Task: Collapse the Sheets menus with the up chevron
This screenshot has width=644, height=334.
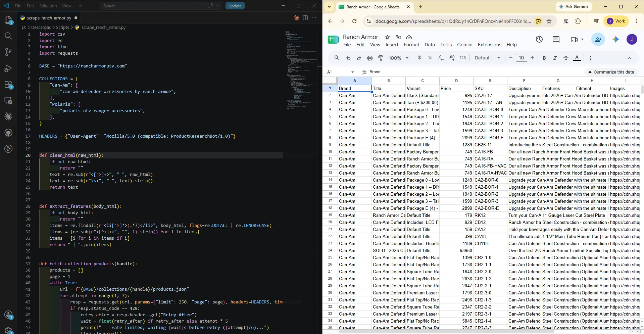Action: [x=629, y=58]
